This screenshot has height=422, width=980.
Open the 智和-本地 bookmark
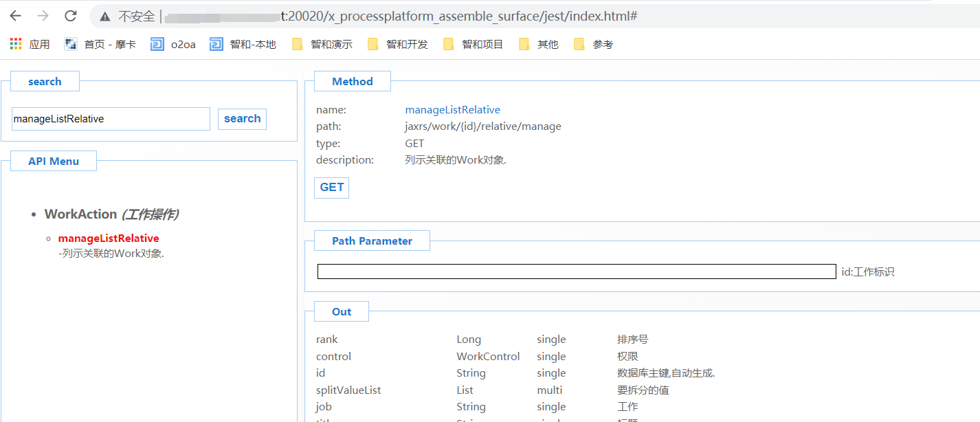(243, 44)
